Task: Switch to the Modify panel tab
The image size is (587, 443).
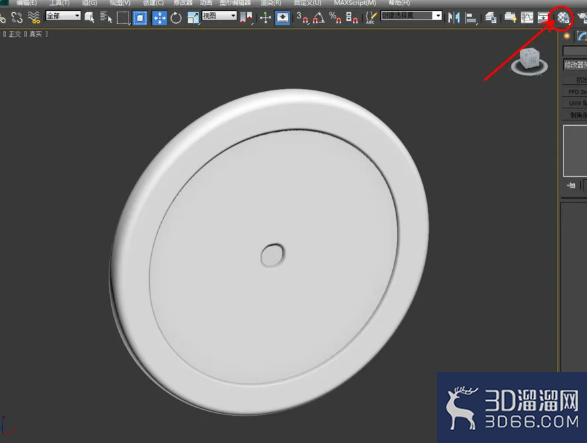Action: pyautogui.click(x=581, y=36)
